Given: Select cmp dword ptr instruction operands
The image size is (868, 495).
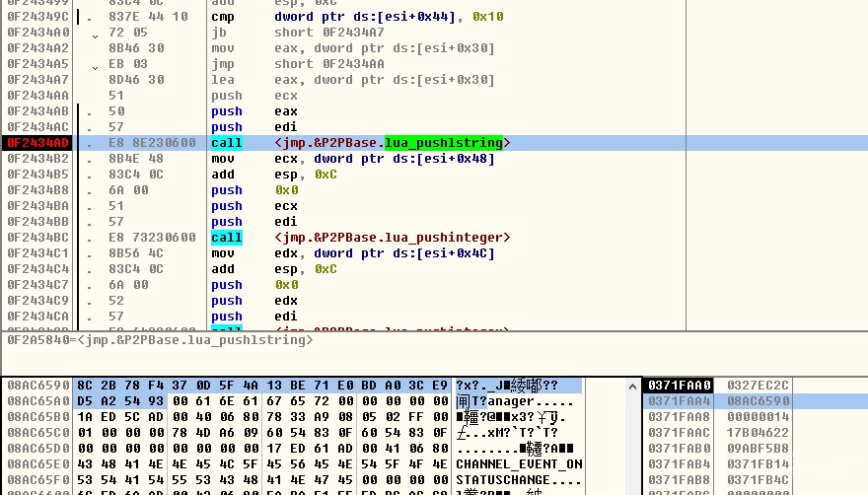Looking at the screenshot, I should point(389,17).
